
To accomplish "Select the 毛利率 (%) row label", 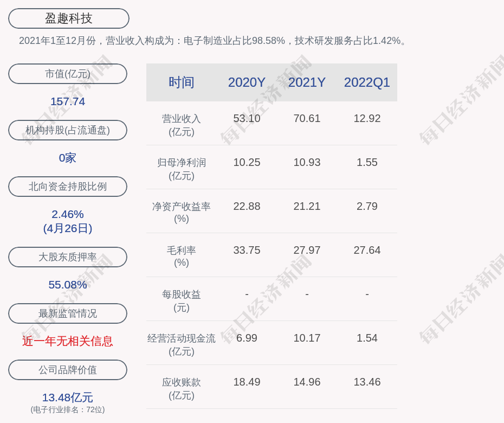I will 182,257.
